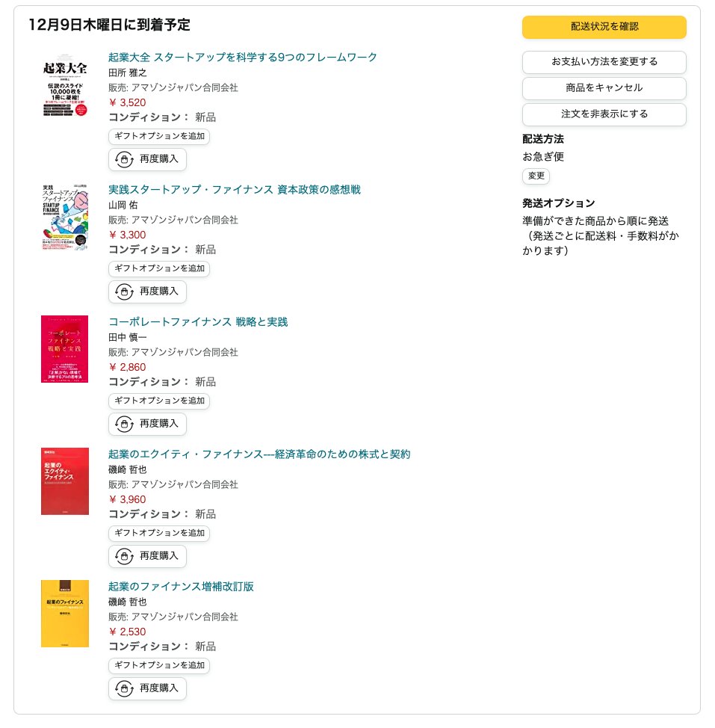Cancel items via 商品をキャンセル
Viewport: 715px width, 728px height.
(604, 87)
